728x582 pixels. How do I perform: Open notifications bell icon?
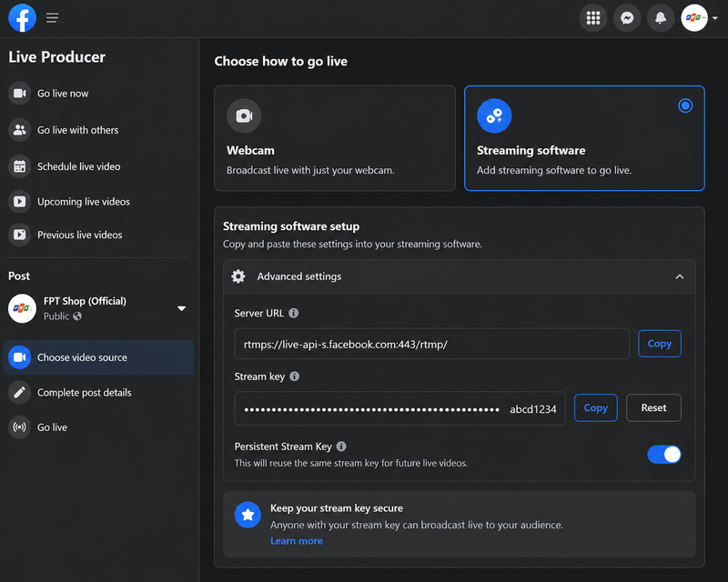click(x=661, y=18)
